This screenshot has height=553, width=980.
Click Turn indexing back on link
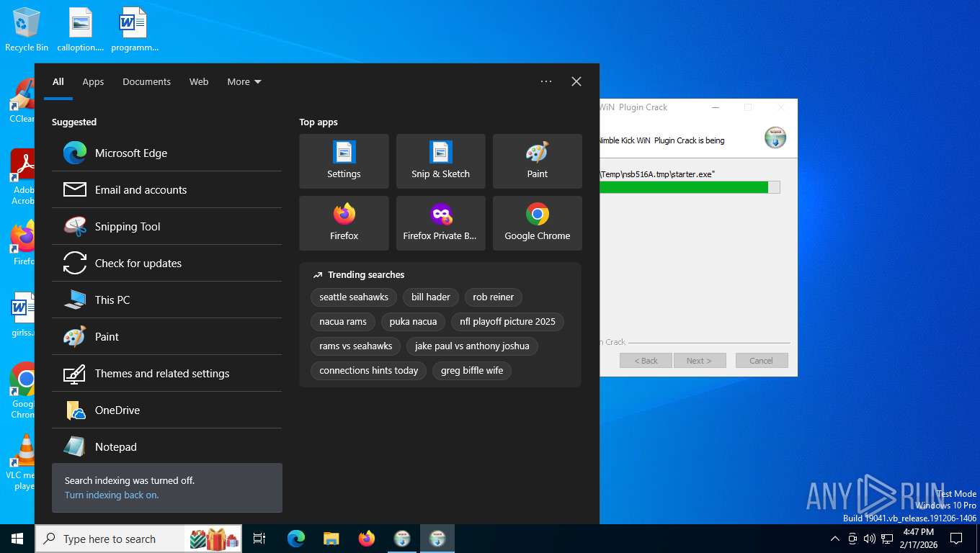(x=112, y=495)
